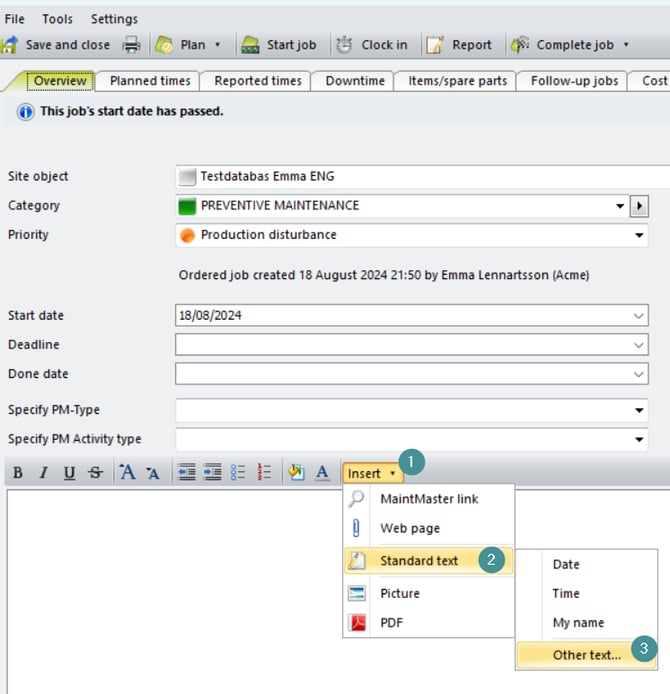Click Save and close button

click(x=57, y=45)
